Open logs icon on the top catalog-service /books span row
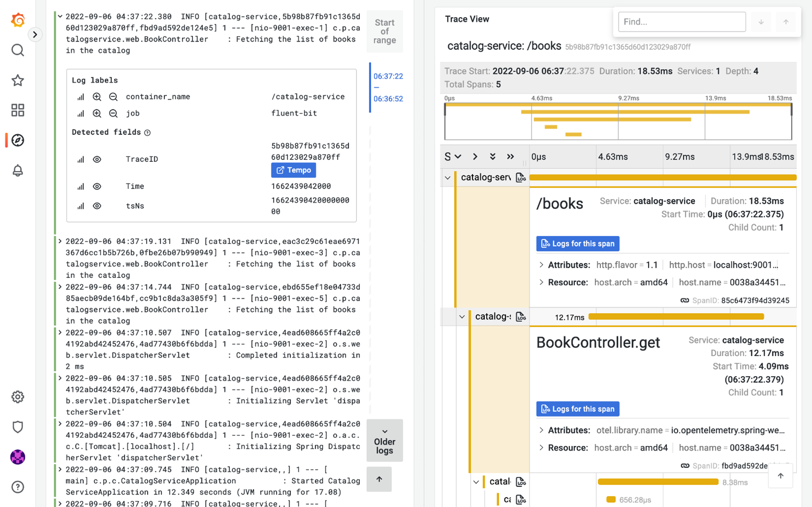812x507 pixels. point(521,178)
